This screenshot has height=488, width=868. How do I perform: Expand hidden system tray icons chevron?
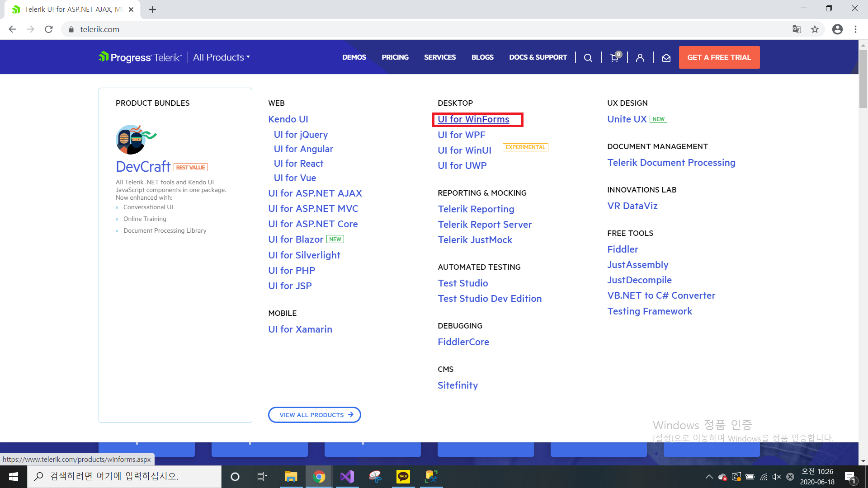(709, 477)
